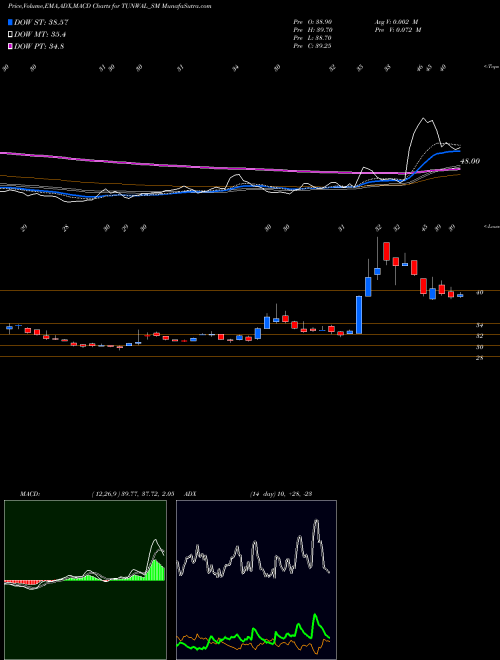Select the chart title text at top
The height and width of the screenshot is (660, 500).
pos(109,6)
